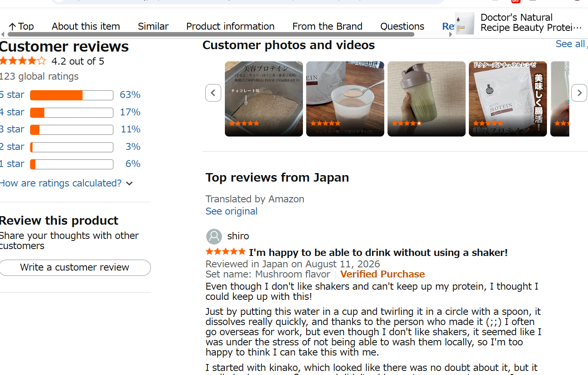Click left arrow of the nav scrollbar
This screenshot has width=588, height=375.
click(2, 35)
